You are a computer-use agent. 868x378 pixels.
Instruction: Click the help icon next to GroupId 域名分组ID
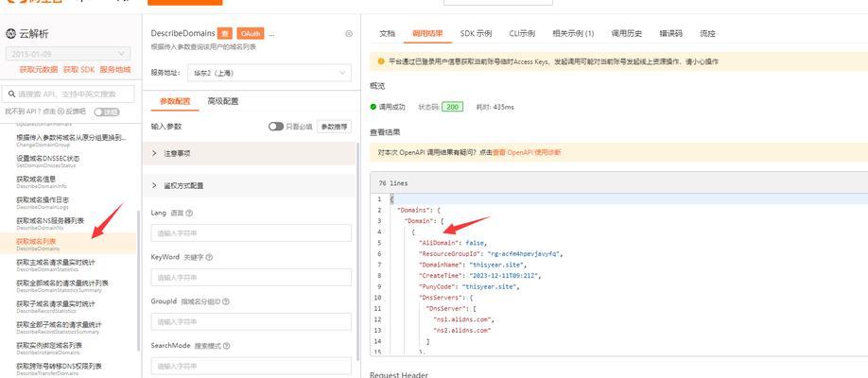point(226,301)
